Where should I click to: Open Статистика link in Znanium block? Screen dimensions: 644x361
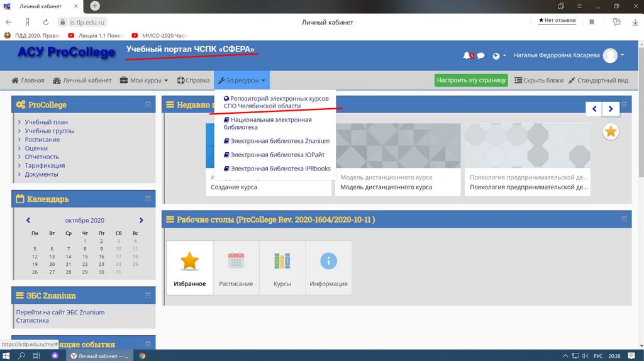(32, 320)
